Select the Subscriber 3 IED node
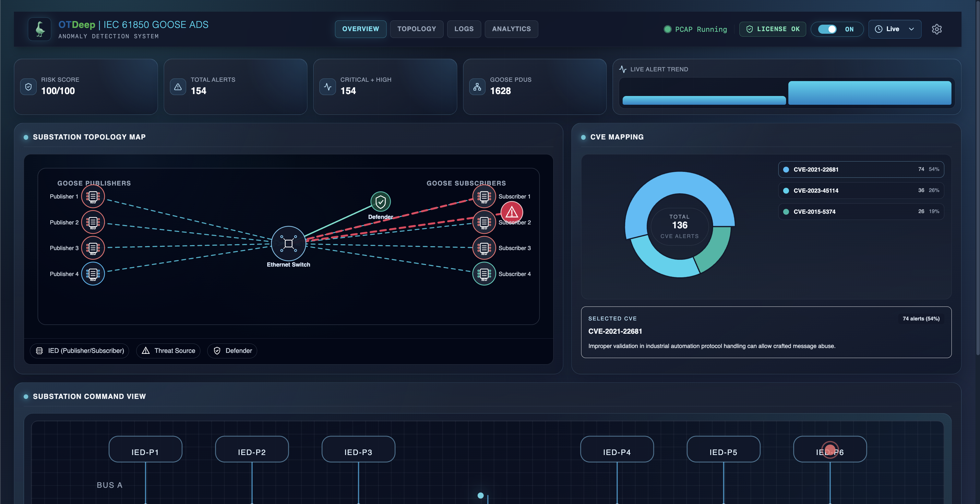This screenshot has height=504, width=980. coord(484,248)
